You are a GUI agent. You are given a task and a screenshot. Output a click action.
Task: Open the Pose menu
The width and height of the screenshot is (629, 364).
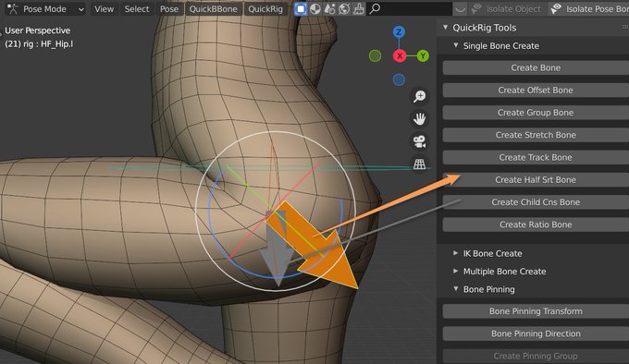pyautogui.click(x=169, y=9)
